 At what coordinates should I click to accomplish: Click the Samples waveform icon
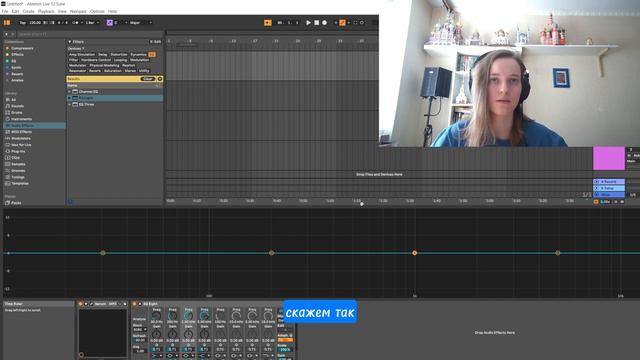click(7, 164)
